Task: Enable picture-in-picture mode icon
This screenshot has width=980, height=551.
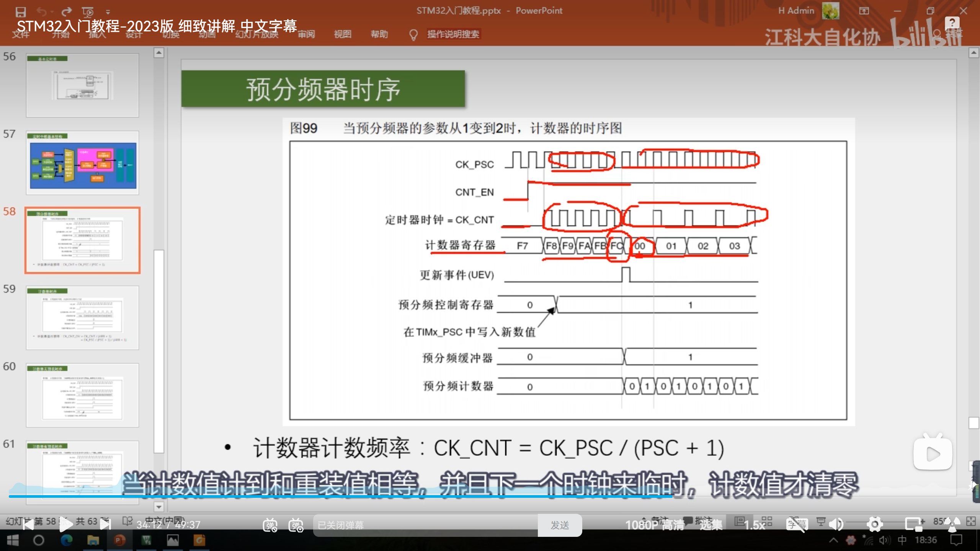Action: 914,525
